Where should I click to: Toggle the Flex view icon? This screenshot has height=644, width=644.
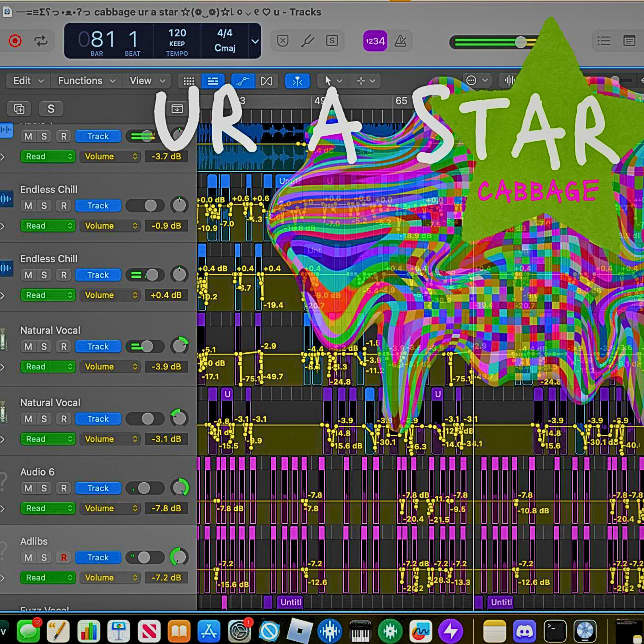266,81
